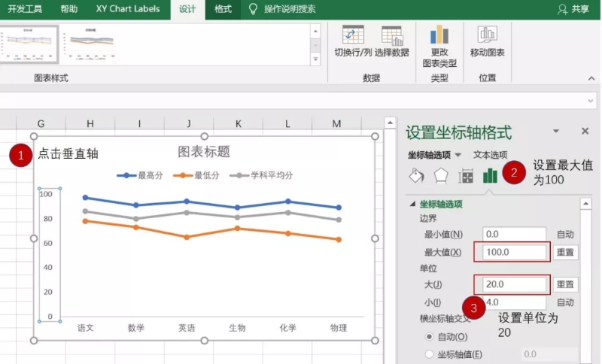Click the 共享 share button

click(x=573, y=9)
